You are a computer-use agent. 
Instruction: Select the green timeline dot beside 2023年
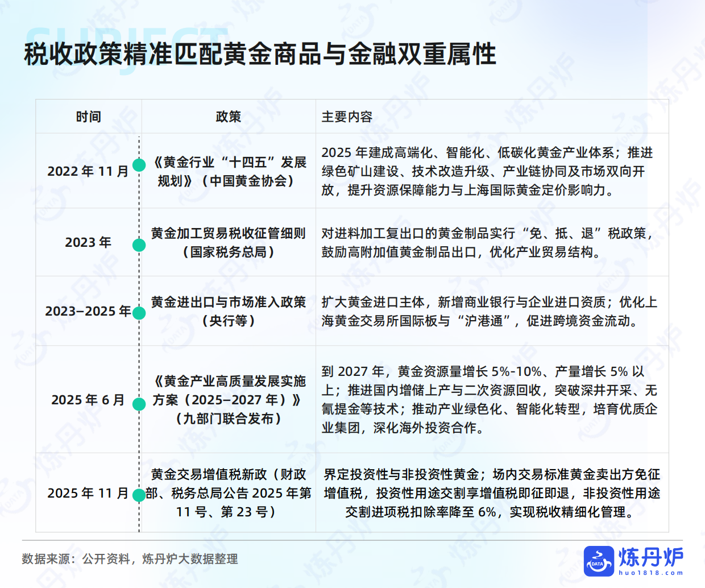coord(138,246)
